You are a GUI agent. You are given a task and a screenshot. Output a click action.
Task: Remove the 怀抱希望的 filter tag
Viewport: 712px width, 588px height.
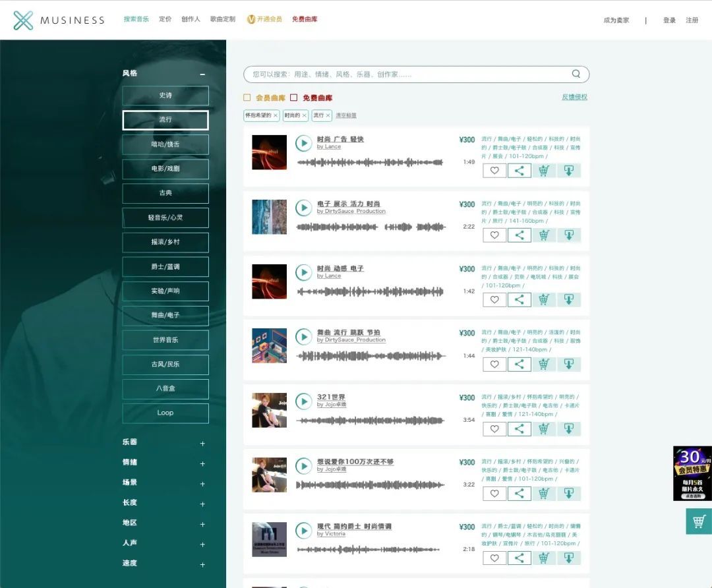pos(275,115)
